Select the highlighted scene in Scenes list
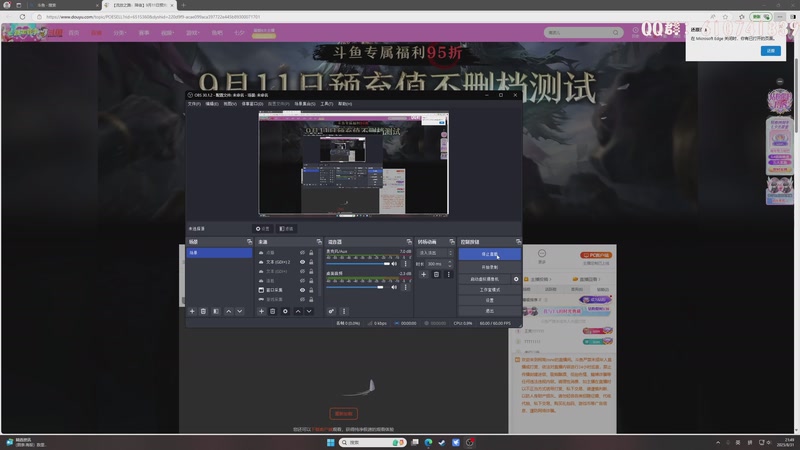800x450 pixels. point(219,253)
